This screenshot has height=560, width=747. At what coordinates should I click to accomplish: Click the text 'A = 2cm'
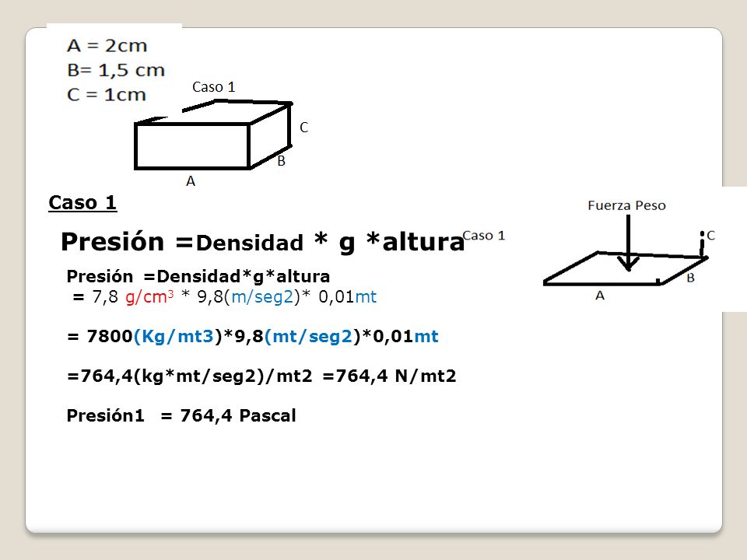(x=107, y=46)
